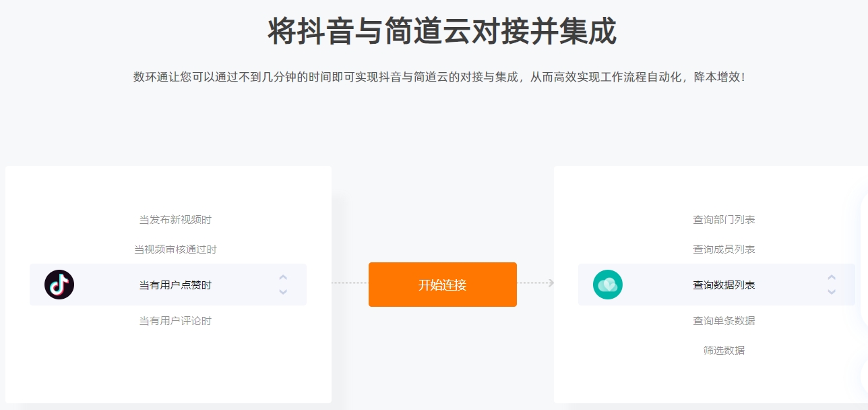The height and width of the screenshot is (410, 868).
Task: Click the orange 开始连接 button
Action: tap(443, 285)
